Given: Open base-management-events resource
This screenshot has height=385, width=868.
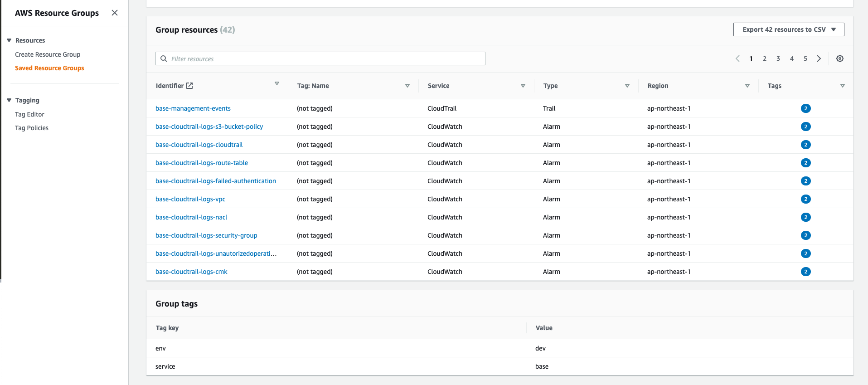Looking at the screenshot, I should pyautogui.click(x=193, y=108).
